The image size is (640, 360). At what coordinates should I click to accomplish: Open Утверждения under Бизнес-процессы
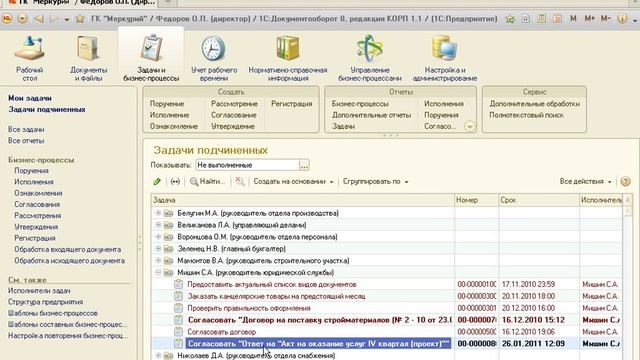pyautogui.click(x=36, y=227)
